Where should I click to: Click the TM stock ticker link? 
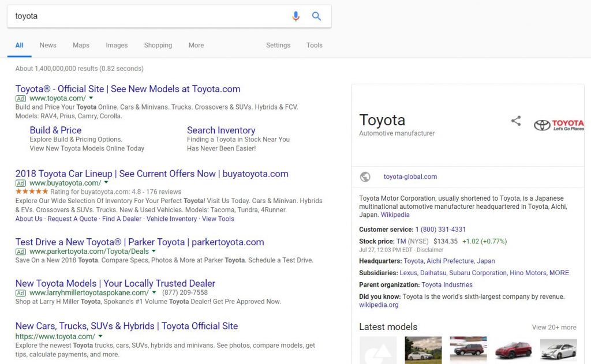(401, 242)
